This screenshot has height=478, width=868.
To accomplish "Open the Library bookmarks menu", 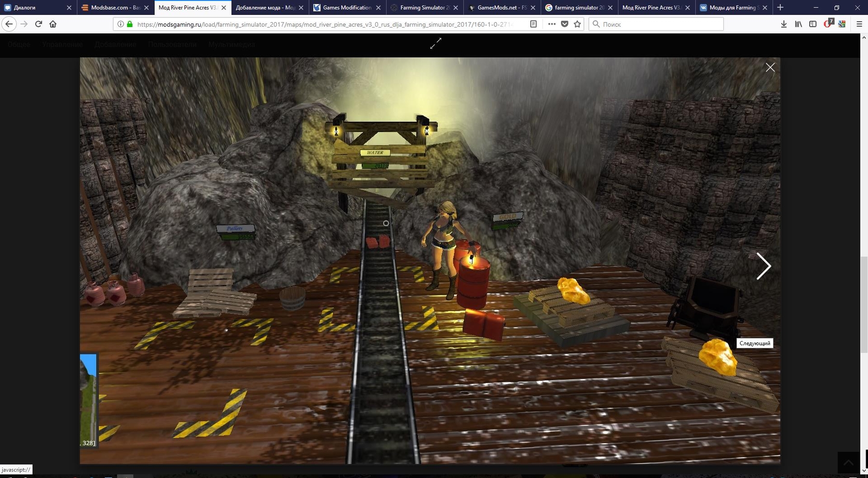I will pyautogui.click(x=799, y=24).
